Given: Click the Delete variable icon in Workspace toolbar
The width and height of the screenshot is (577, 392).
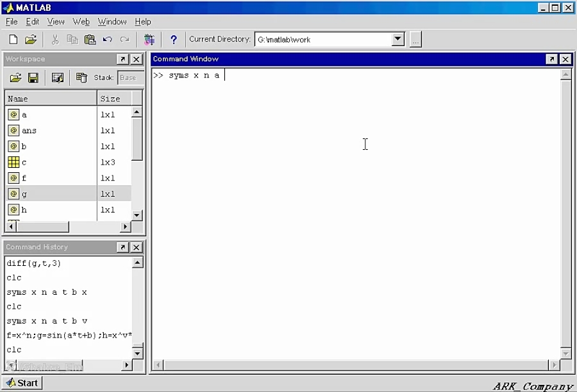Looking at the screenshot, I should (82, 78).
